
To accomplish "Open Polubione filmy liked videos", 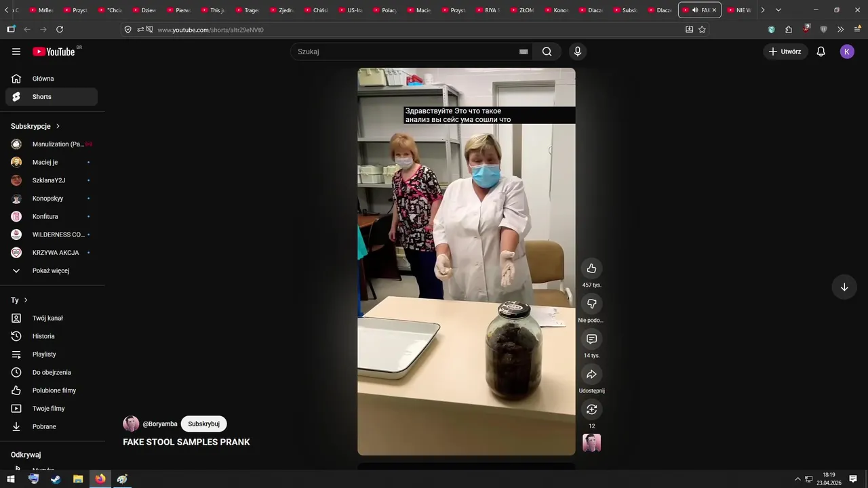I will [52, 390].
